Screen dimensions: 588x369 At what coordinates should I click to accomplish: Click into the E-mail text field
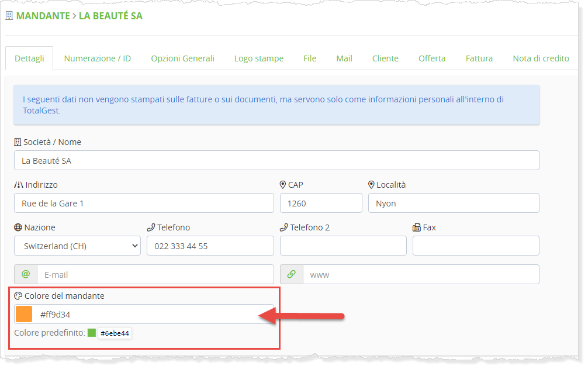click(155, 274)
